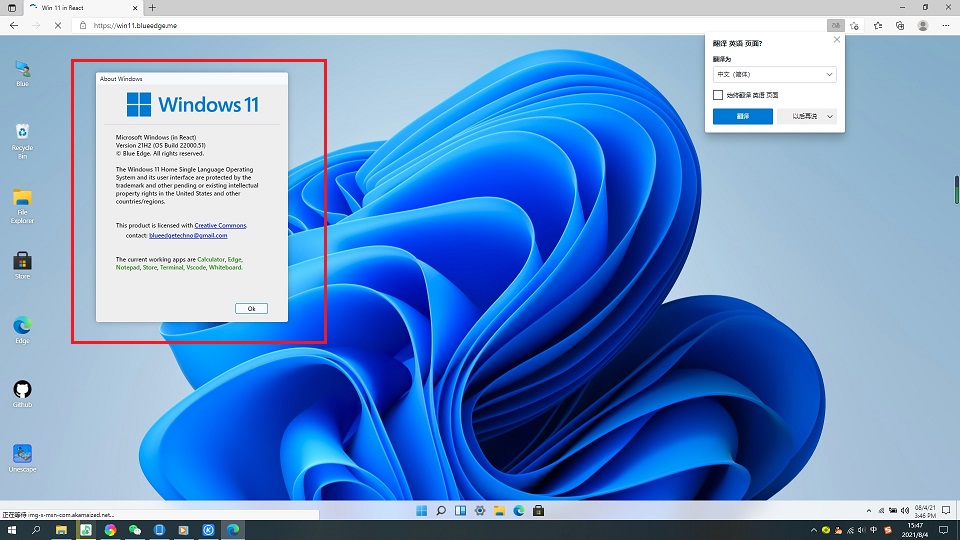
Task: Open File Explorer on the host taskbar
Action: click(x=61, y=530)
